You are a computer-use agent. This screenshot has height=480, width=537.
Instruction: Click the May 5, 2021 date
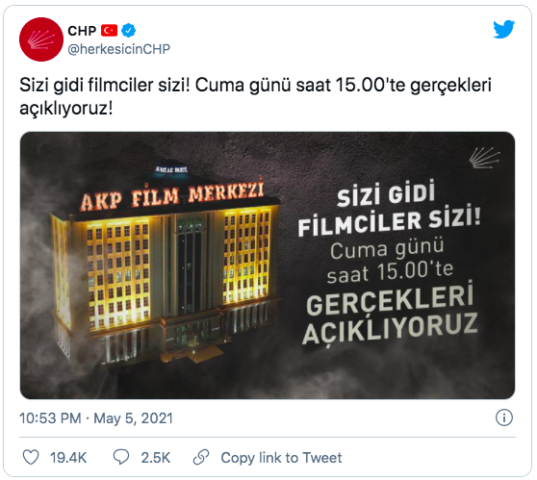(x=133, y=418)
